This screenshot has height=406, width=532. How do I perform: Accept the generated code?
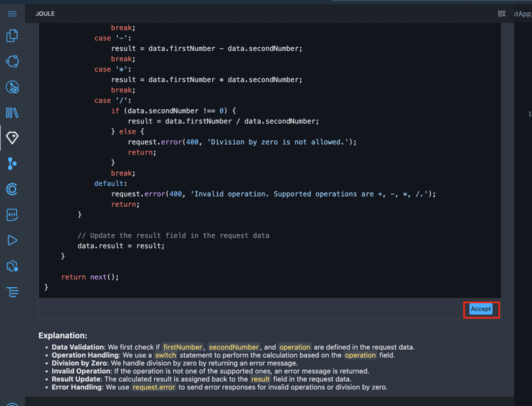tap(481, 309)
